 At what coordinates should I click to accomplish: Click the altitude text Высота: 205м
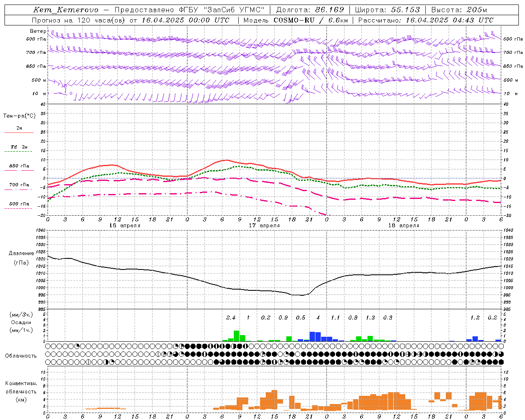459,10
